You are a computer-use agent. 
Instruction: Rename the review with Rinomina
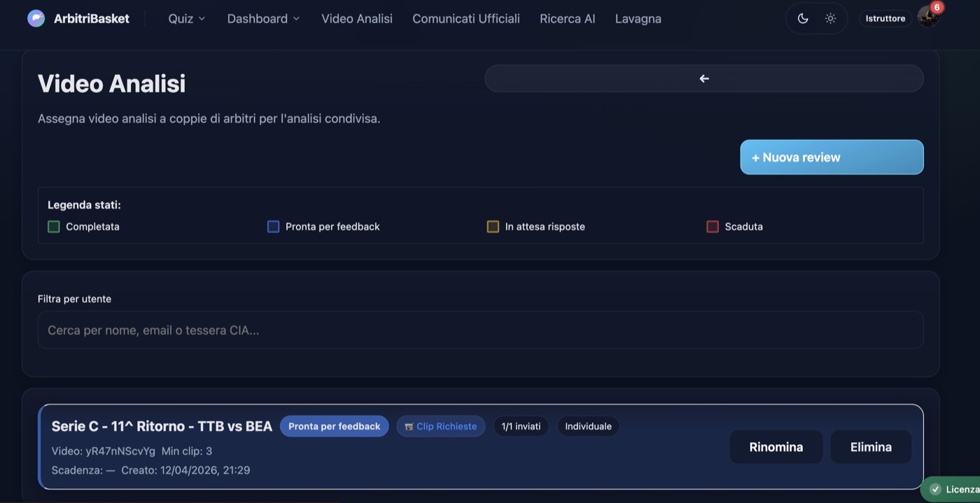tap(776, 447)
